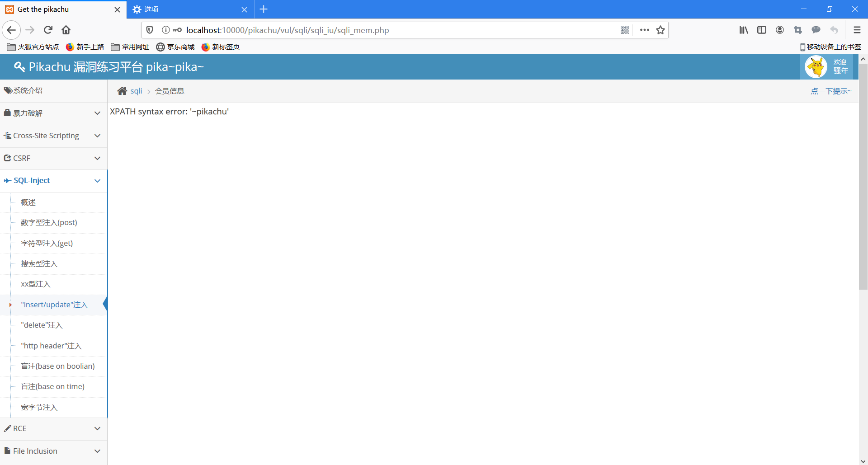Open a new browser tab
Screen dimensions: 868x465
264,9
